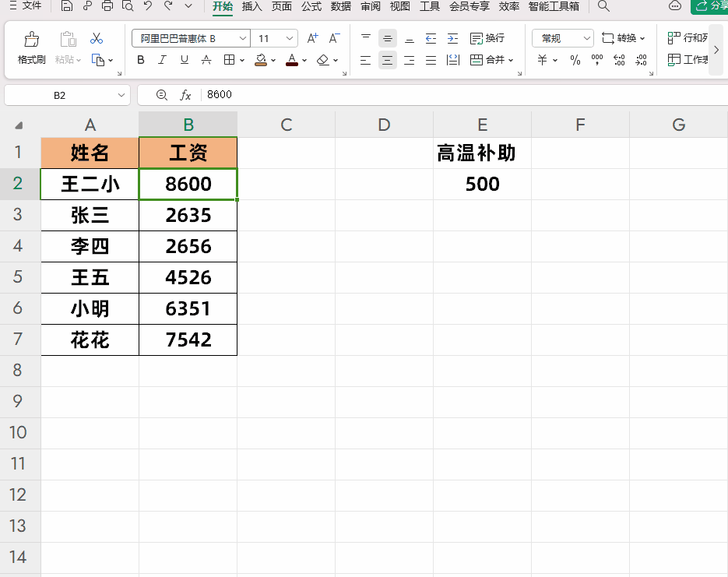
Task: Open the currency format dropdown arrow
Action: 555,60
